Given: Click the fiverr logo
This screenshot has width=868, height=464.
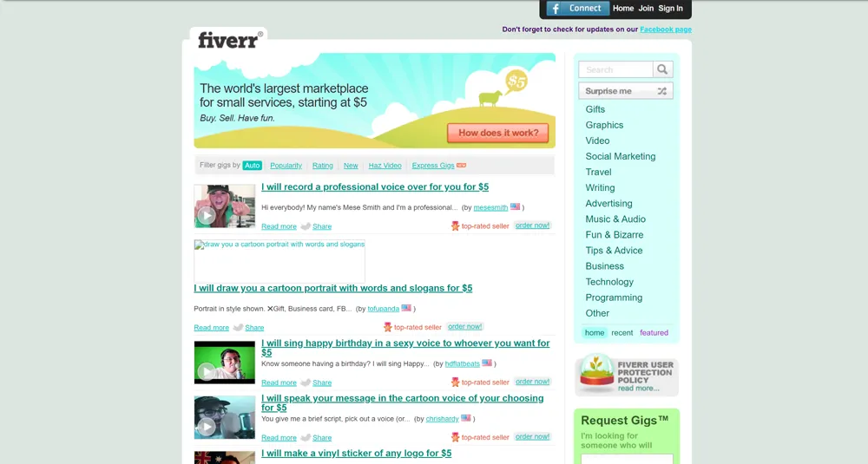Looking at the screenshot, I should click(x=230, y=41).
